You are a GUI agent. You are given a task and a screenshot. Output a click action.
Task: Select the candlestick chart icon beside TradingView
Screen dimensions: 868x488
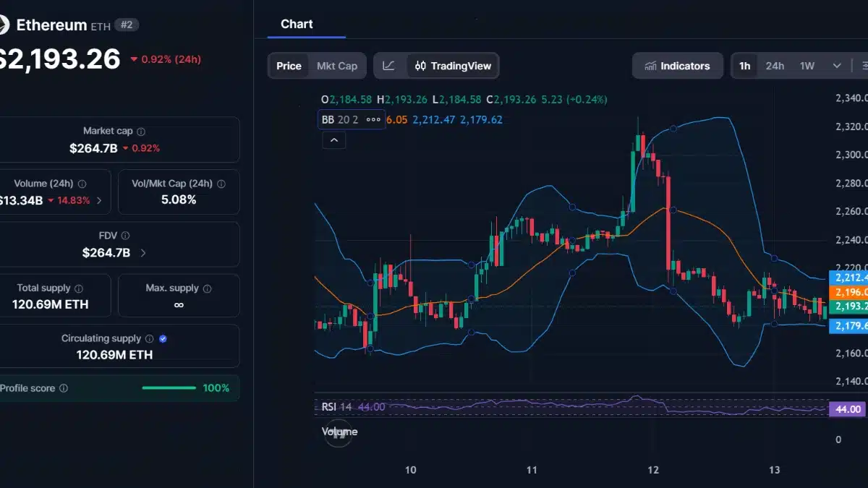pyautogui.click(x=420, y=65)
